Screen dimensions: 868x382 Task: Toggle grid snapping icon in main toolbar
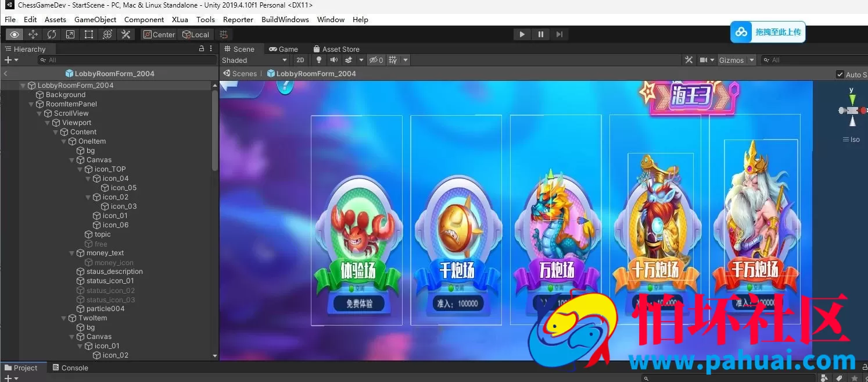[224, 34]
